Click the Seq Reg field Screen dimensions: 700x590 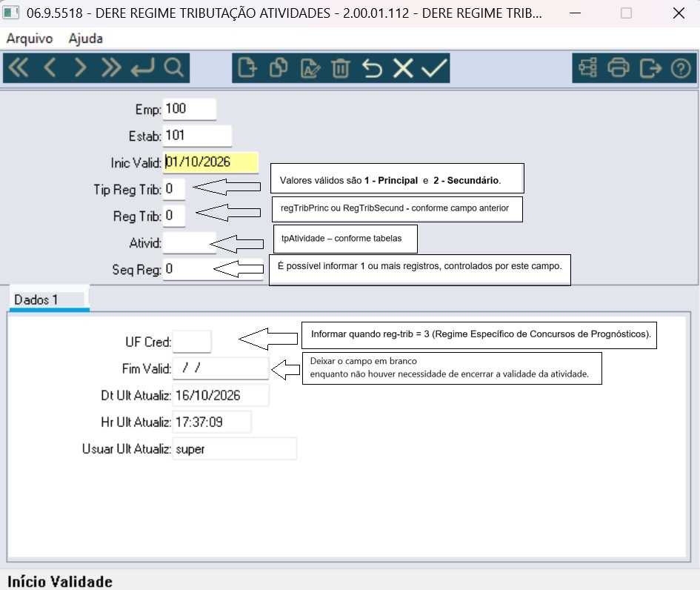213,269
